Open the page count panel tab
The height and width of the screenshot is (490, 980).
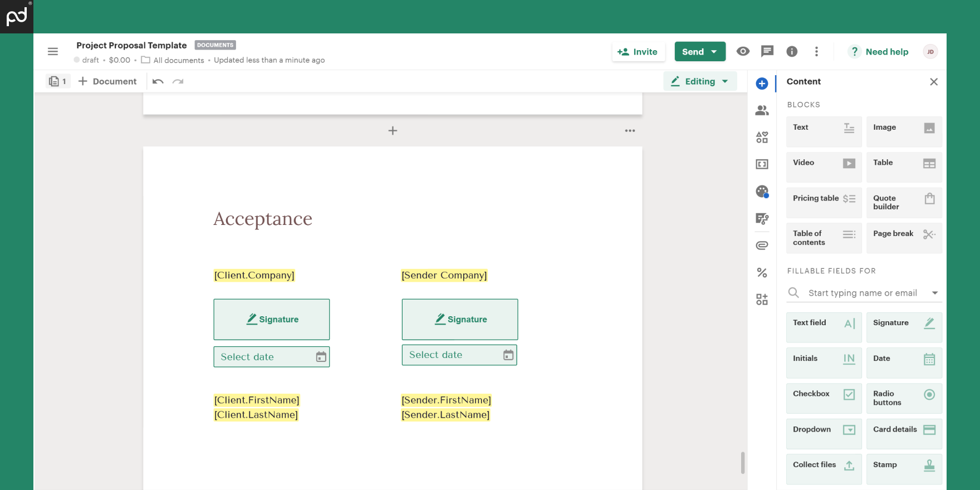(58, 81)
